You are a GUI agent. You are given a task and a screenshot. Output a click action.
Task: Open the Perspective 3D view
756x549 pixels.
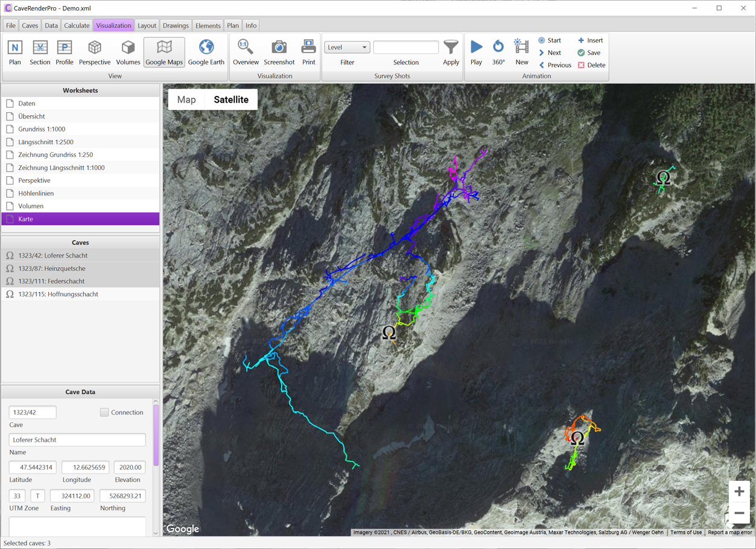pyautogui.click(x=95, y=52)
